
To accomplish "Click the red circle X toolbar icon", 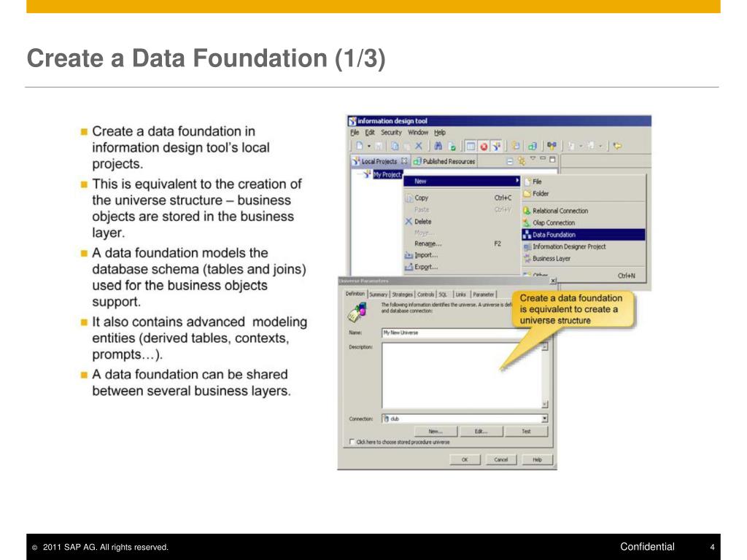I will (484, 146).
